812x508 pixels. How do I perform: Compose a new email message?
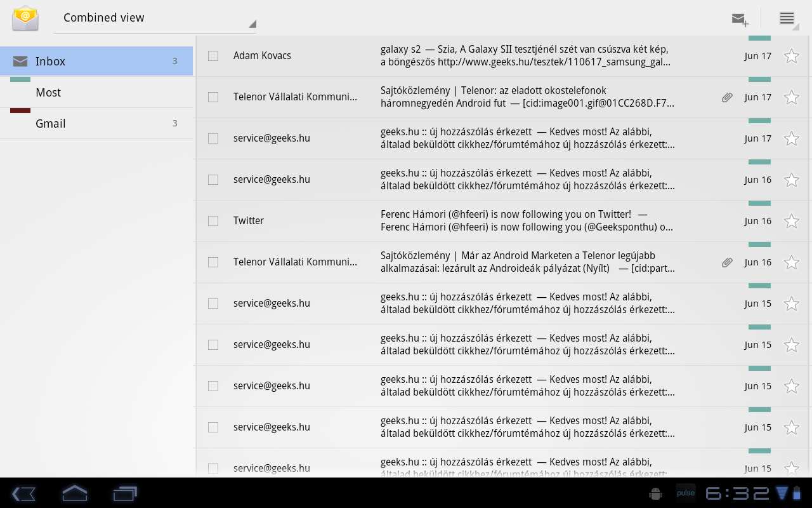740,19
